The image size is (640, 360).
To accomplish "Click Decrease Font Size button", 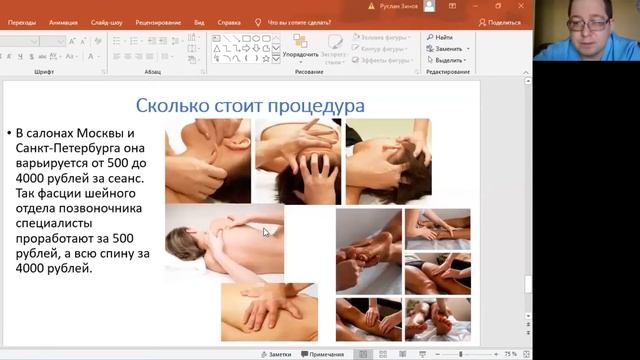I will click(x=83, y=41).
